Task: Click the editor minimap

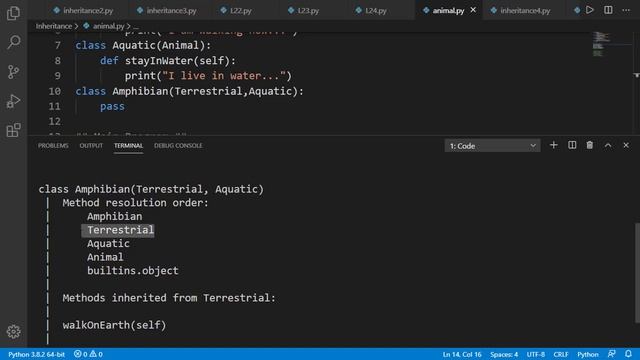Action: tap(611, 45)
